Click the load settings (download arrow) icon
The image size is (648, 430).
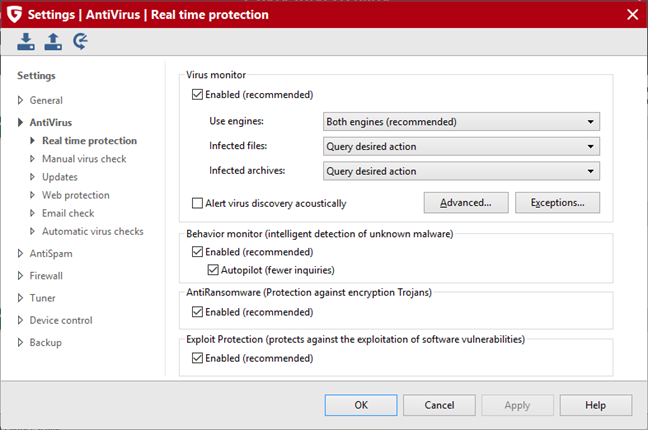pos(26,42)
